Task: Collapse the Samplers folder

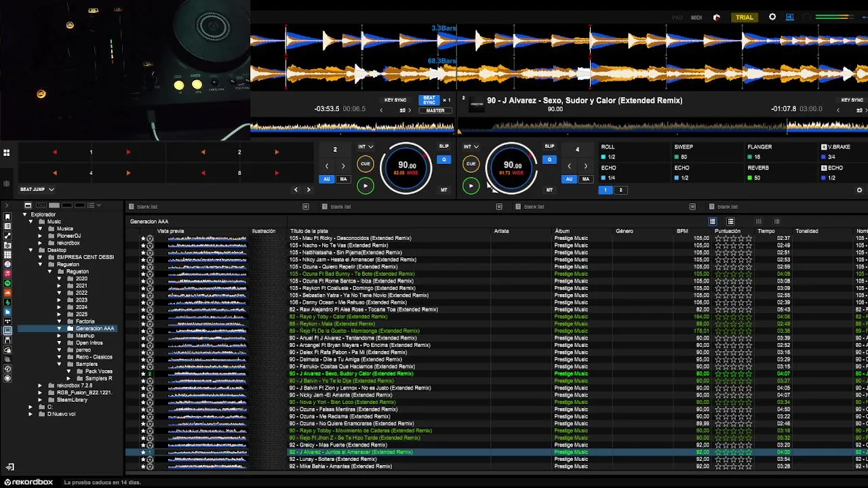Action: [x=59, y=364]
